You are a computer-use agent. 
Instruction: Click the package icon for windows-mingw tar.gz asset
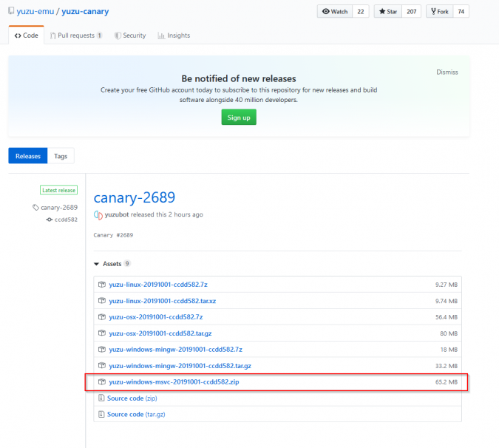pos(102,366)
